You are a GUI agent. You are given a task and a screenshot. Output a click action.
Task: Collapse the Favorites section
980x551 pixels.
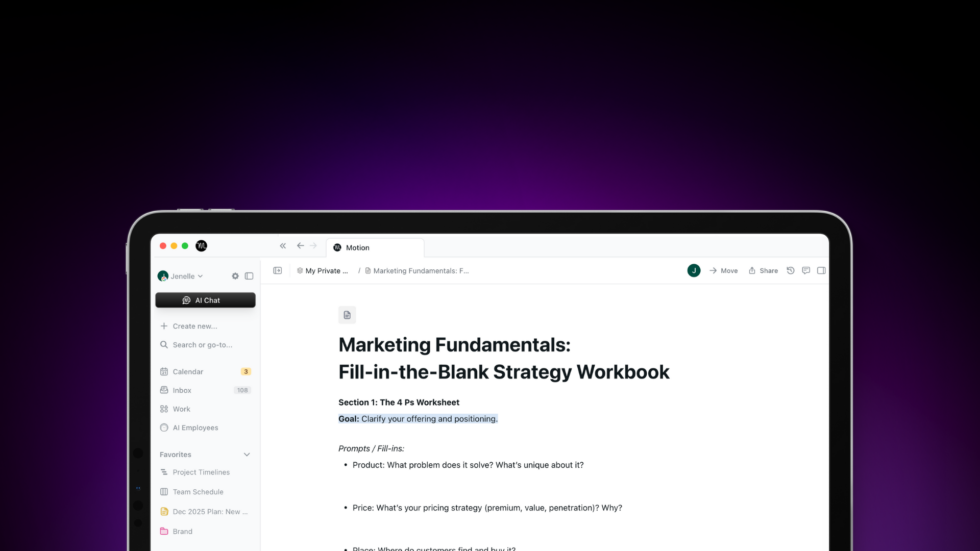pos(247,454)
